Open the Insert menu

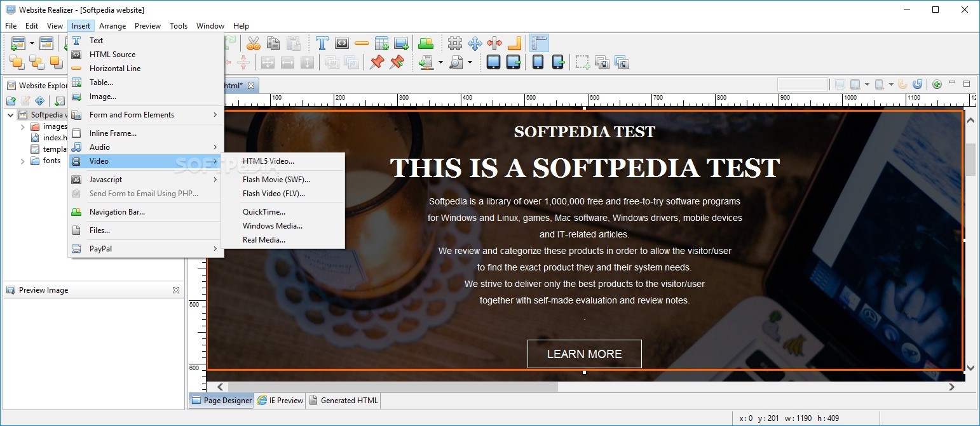pos(81,26)
